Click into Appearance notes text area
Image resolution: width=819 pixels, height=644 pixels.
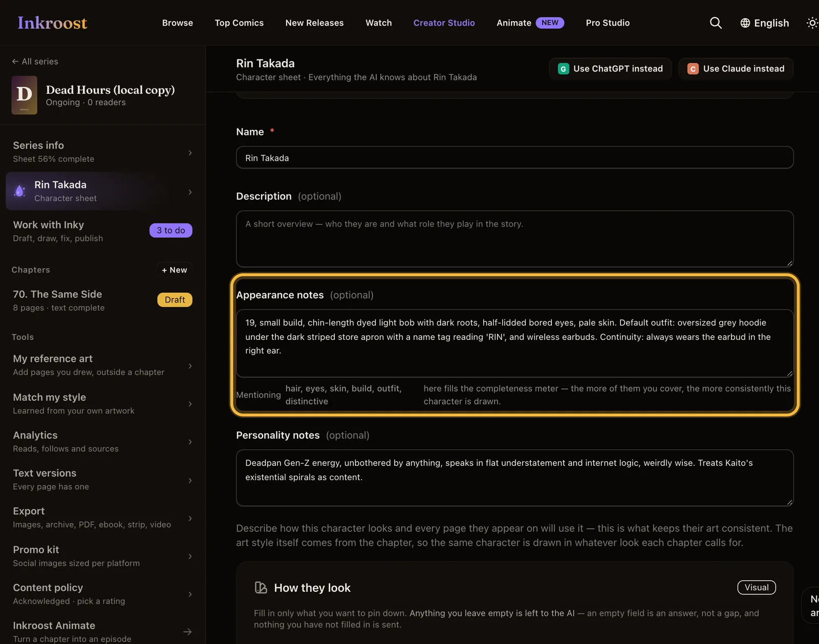point(515,343)
